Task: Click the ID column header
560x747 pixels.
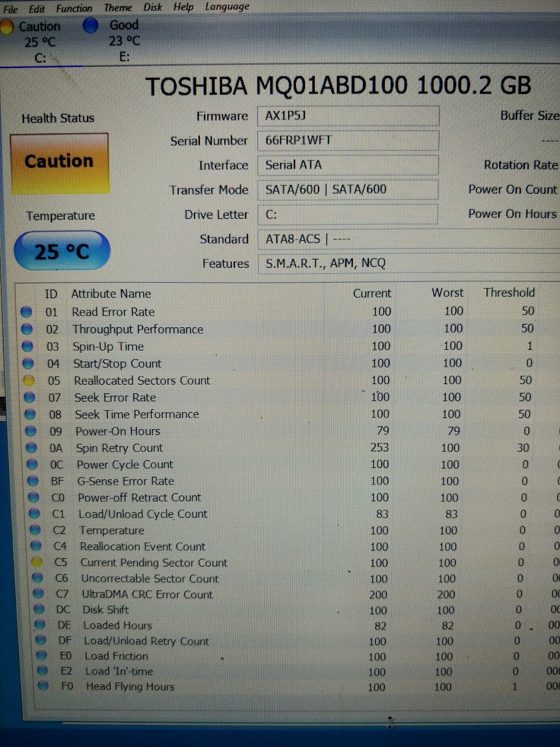Action: (51, 294)
